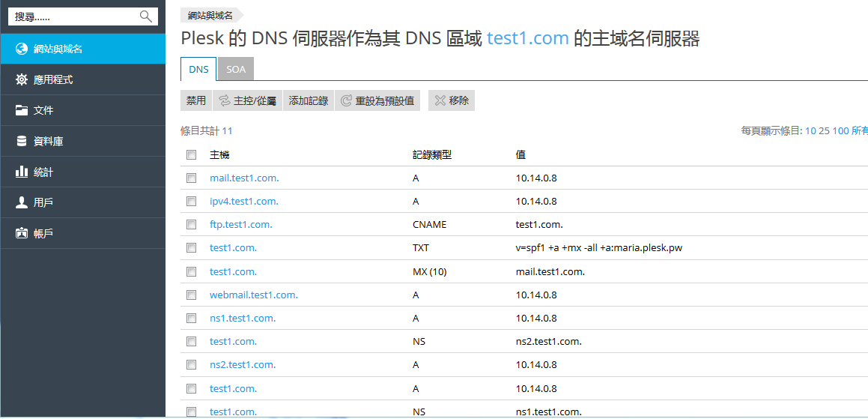Click the person icon for 用戶
This screenshot has height=419, width=868.
click(21, 202)
